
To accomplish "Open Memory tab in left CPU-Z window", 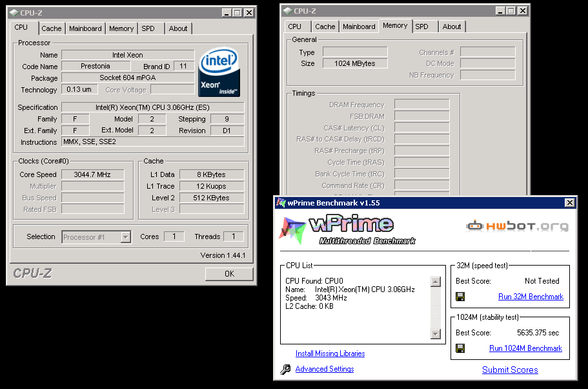I will click(121, 28).
